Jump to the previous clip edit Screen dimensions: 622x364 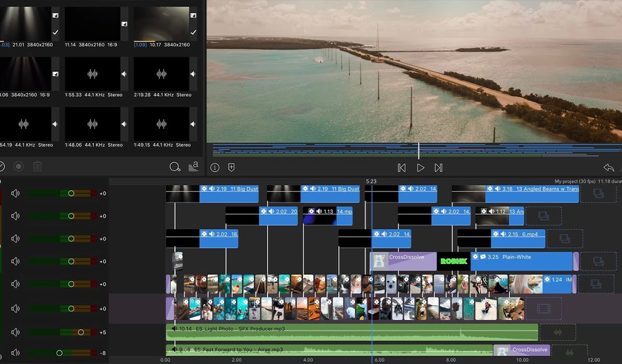coord(401,168)
